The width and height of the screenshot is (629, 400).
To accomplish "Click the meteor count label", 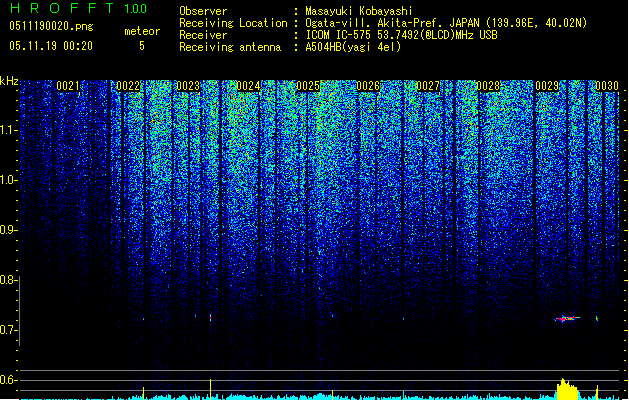I will pos(142,31).
